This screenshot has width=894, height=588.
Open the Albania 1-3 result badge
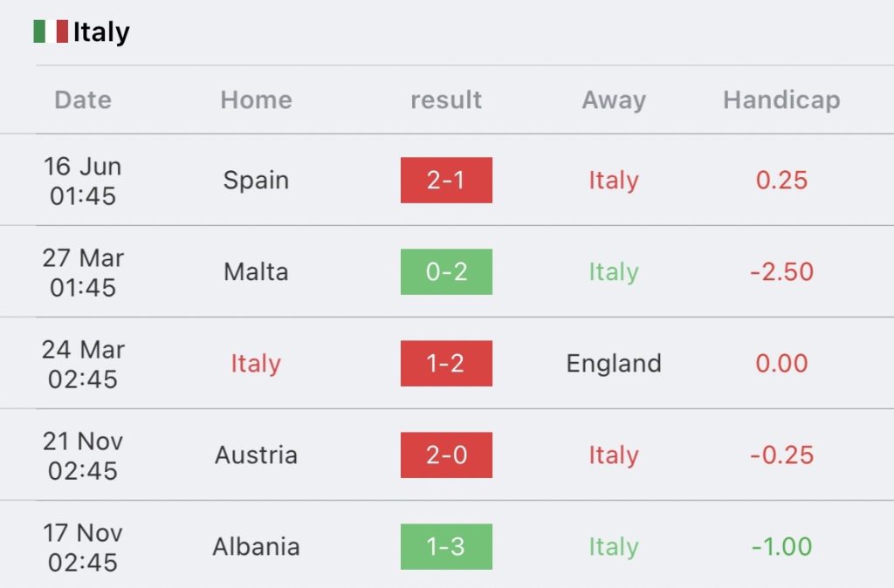tap(446, 546)
